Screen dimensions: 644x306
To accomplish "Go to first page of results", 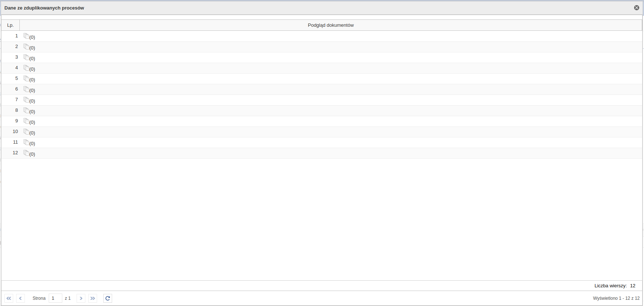I will click(9, 298).
